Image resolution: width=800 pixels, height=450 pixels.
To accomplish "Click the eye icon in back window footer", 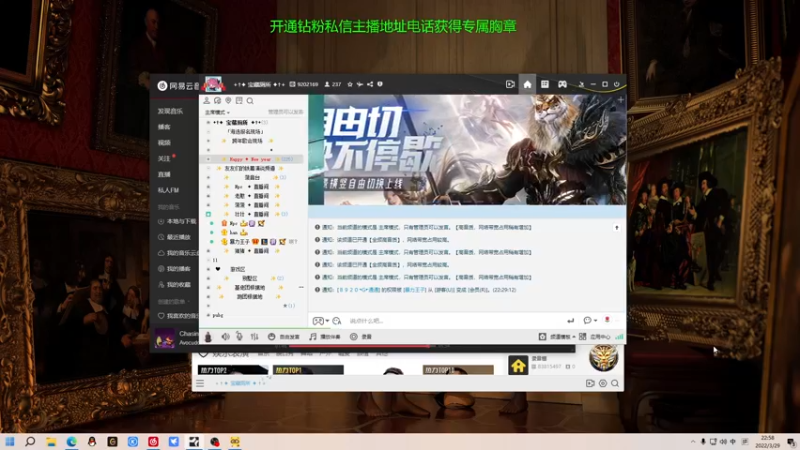I will pos(603,383).
